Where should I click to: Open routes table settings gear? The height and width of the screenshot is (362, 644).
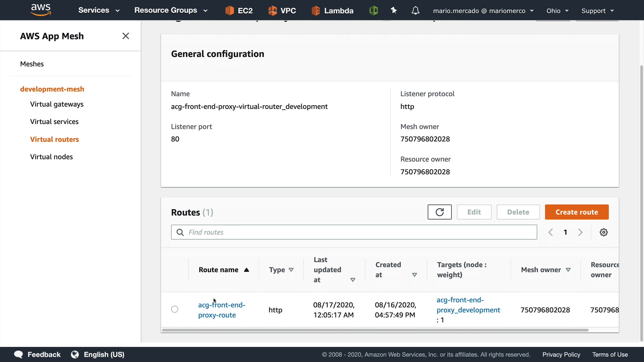coord(603,232)
